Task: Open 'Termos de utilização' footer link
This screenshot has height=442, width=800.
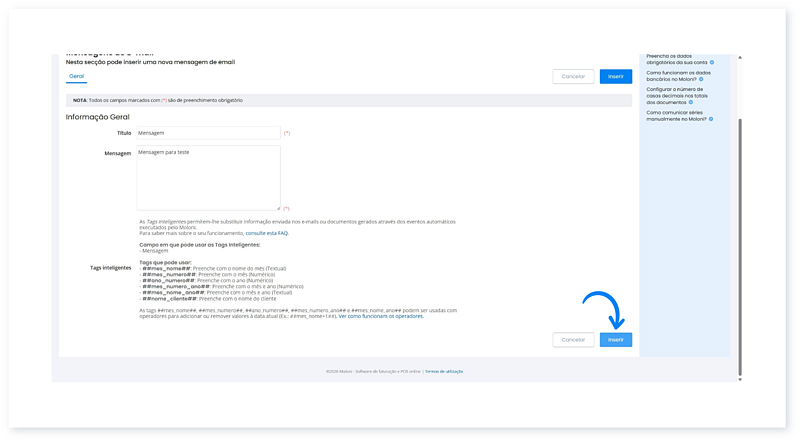Action: (443, 371)
